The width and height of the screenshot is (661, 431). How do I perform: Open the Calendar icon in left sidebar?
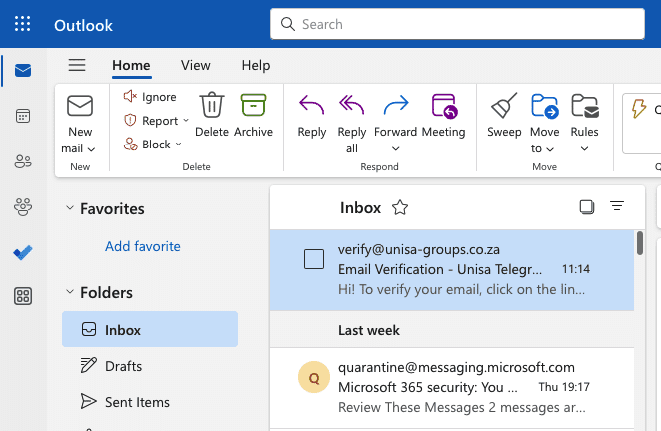pos(22,116)
